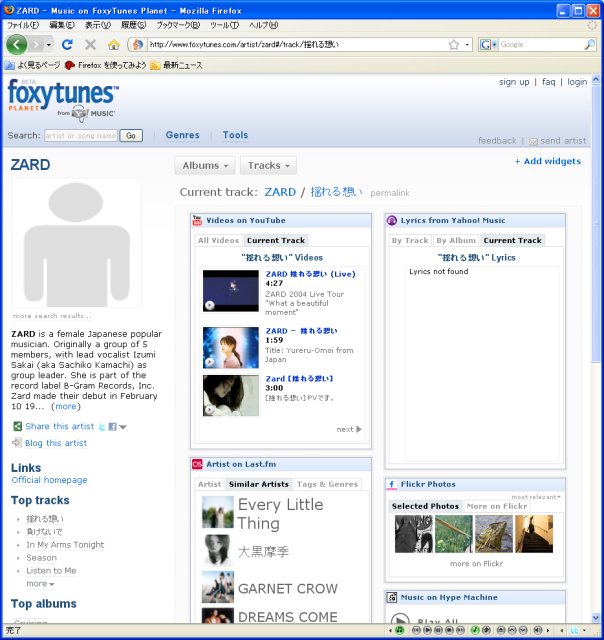Click the YouTube icon in Videos widget header
604x640 pixels.
pyautogui.click(x=197, y=220)
